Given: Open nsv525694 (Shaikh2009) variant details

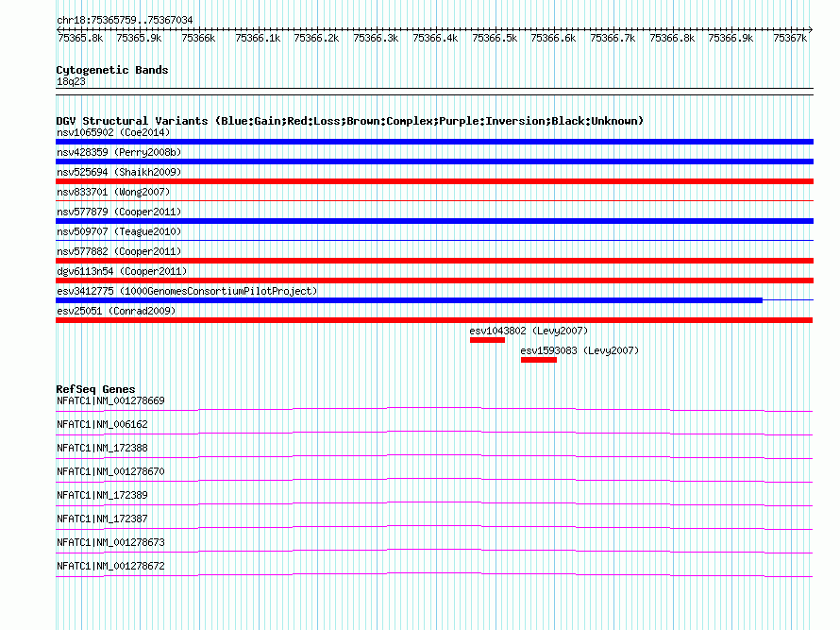Looking at the screenshot, I should tap(119, 172).
